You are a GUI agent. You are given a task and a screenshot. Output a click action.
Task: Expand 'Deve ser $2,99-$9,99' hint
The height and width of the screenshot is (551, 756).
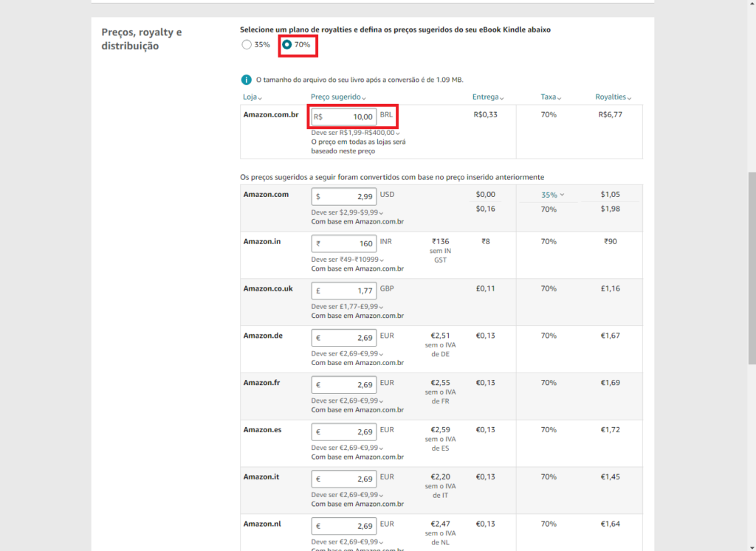point(347,212)
